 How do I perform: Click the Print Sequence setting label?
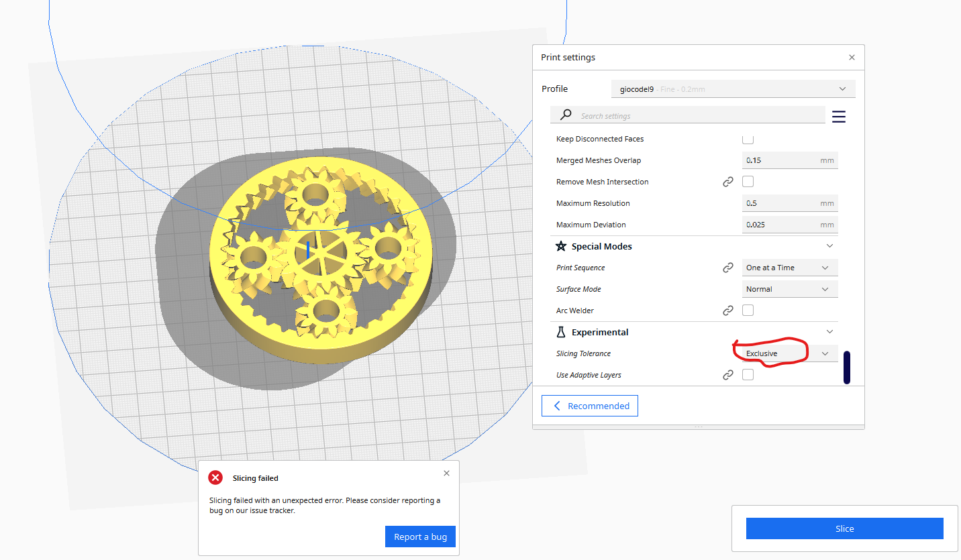580,268
